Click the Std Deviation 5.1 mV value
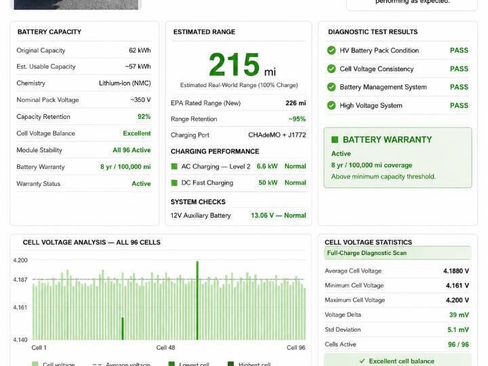This screenshot has width=488, height=366. 458,330
